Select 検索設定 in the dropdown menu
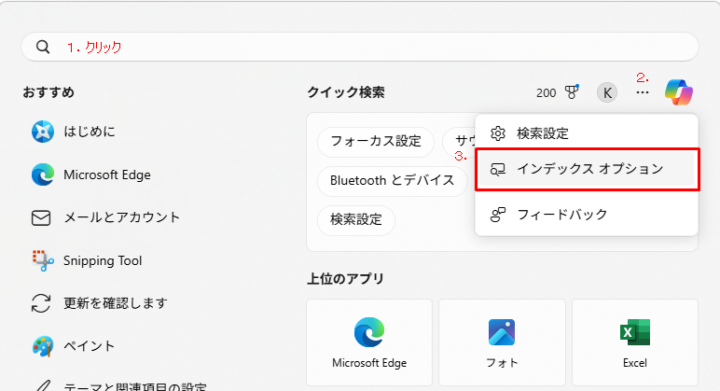Image resolution: width=720 pixels, height=391 pixels. coord(587,133)
